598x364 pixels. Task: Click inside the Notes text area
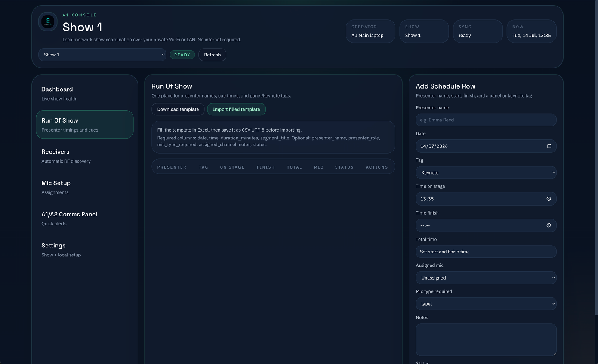[486, 340]
